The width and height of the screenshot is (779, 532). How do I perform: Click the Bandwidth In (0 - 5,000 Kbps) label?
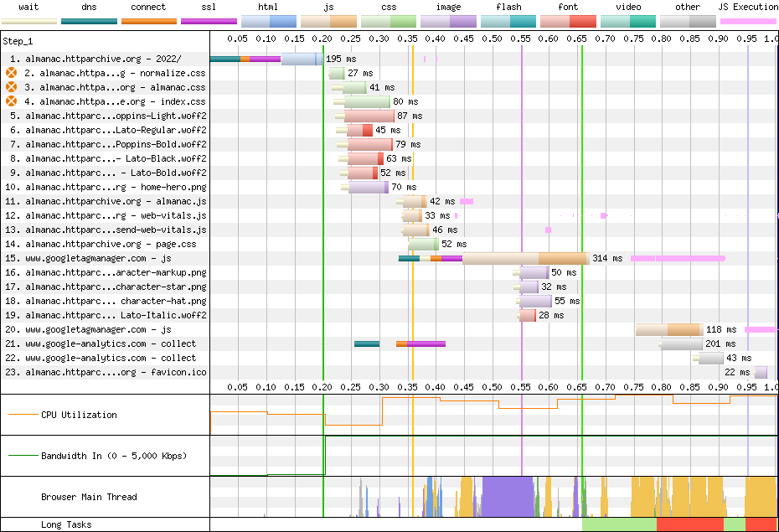click(x=114, y=456)
